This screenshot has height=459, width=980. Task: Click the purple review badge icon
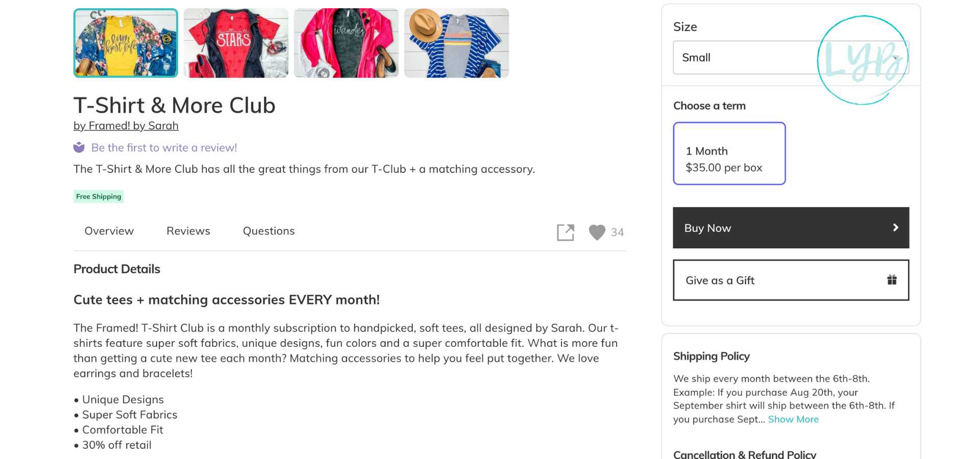pos(79,147)
